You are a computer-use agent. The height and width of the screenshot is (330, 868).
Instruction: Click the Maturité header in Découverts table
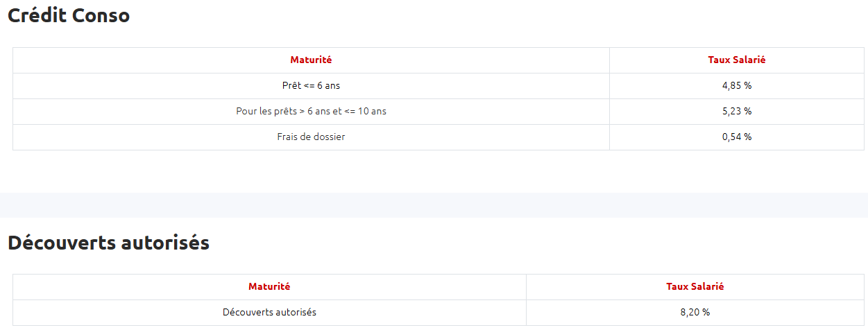pos(269,287)
